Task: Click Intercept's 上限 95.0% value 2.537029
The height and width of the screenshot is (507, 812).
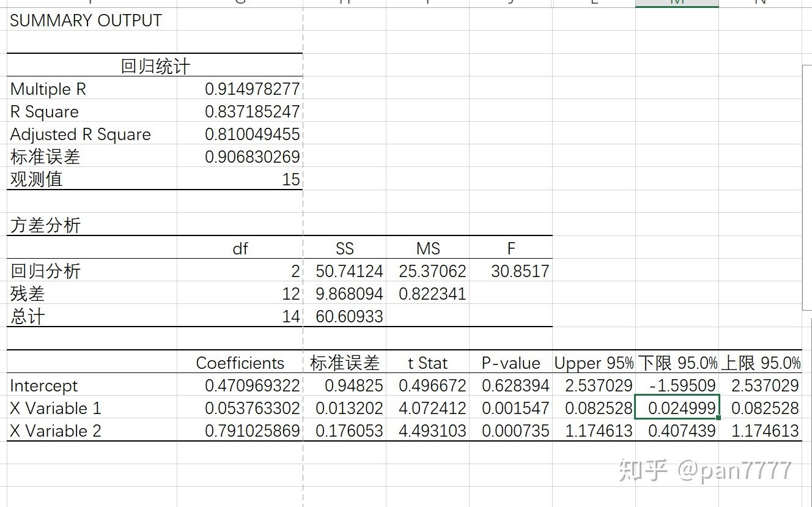Action: 765,386
